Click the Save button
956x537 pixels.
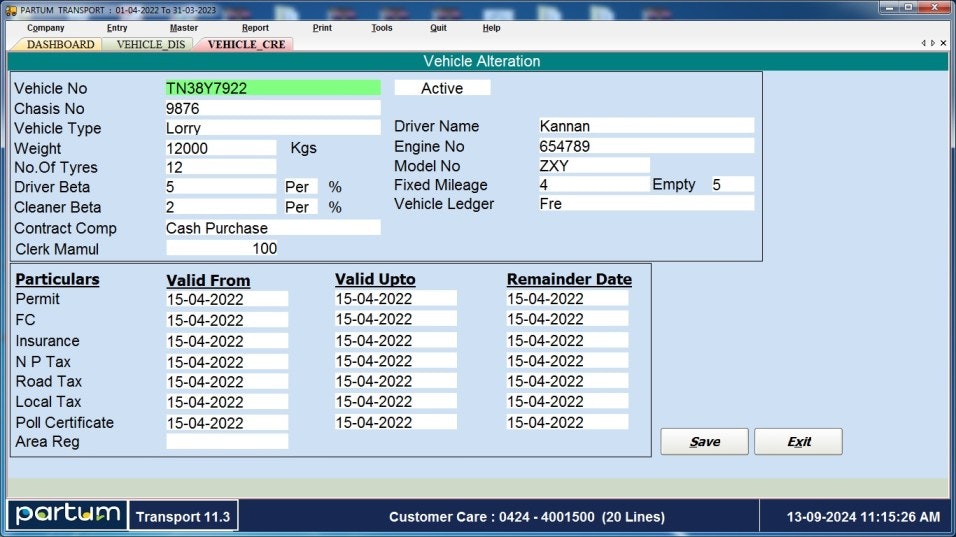click(704, 441)
